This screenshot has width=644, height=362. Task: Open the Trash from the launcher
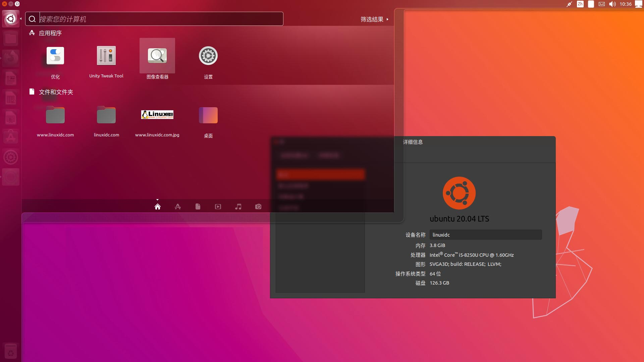[11, 351]
